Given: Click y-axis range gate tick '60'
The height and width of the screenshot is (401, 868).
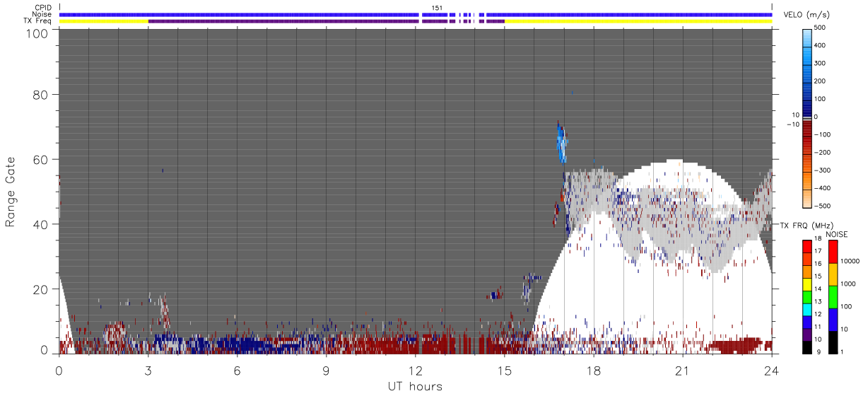Looking at the screenshot, I should pyautogui.click(x=41, y=159).
